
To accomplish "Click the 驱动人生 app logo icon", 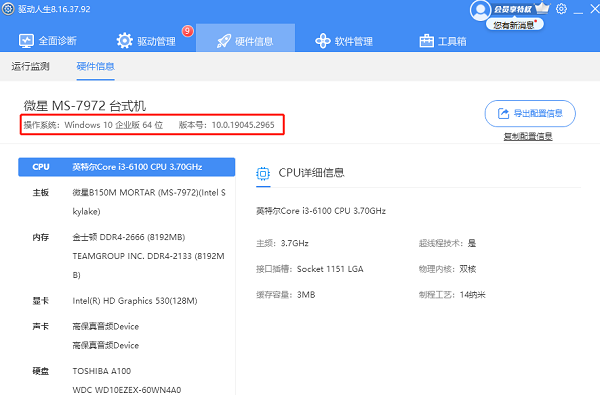I will point(8,9).
